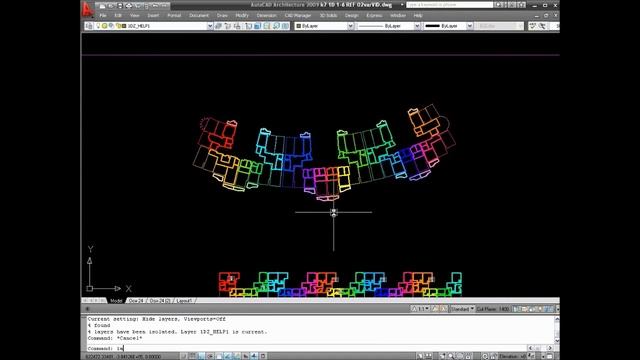Click the command window vertical scrollbar
The image size is (640, 360).
click(557, 330)
